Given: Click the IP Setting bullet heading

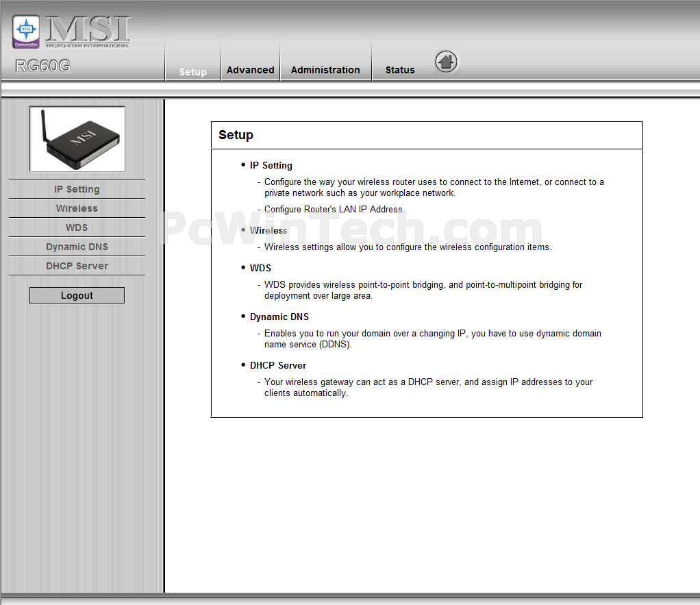Looking at the screenshot, I should point(271,165).
